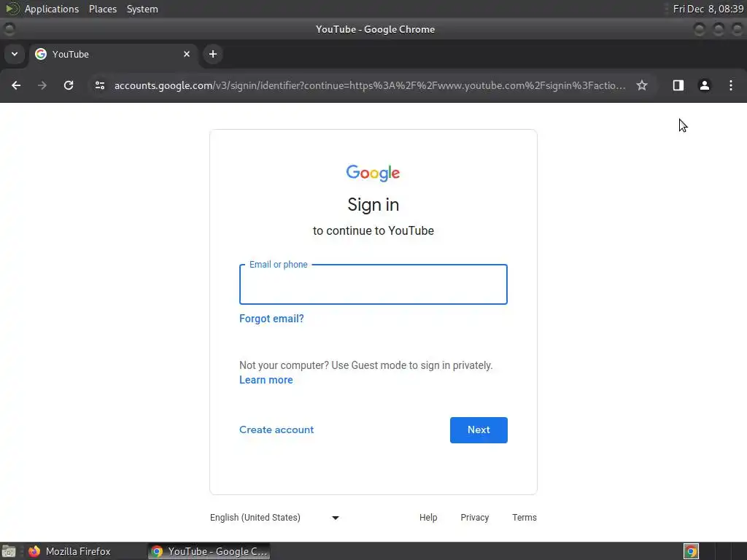Click the clock showing Fri Dec 8, 08:39

pos(708,9)
